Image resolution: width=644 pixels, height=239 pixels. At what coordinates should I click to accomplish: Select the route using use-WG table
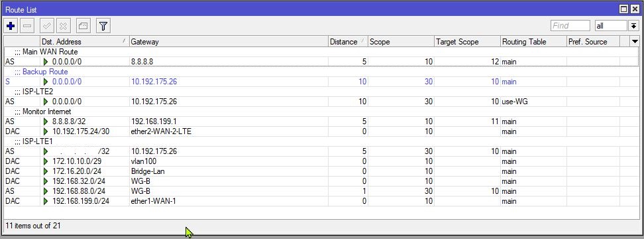(x=321, y=101)
